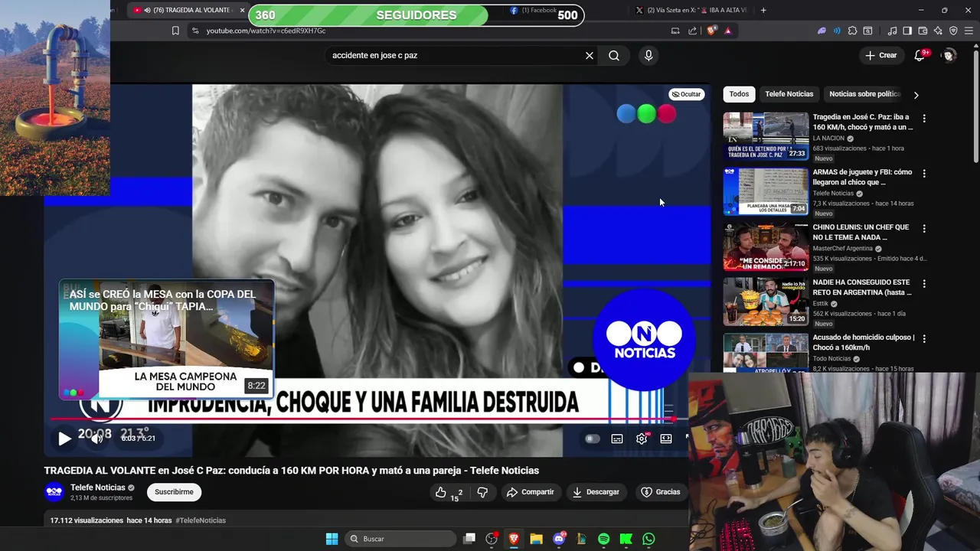Open more options for CHINO LEUNIS video
The height and width of the screenshot is (551, 980).
(924, 229)
